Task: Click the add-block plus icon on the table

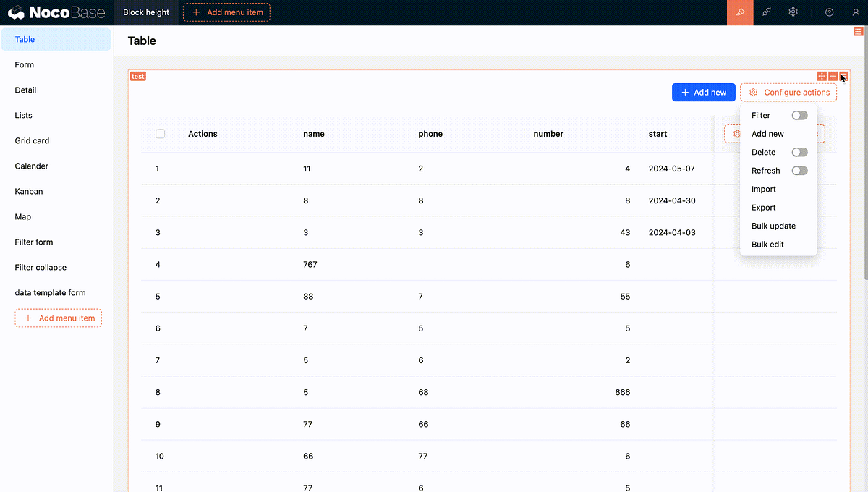Action: pos(832,76)
